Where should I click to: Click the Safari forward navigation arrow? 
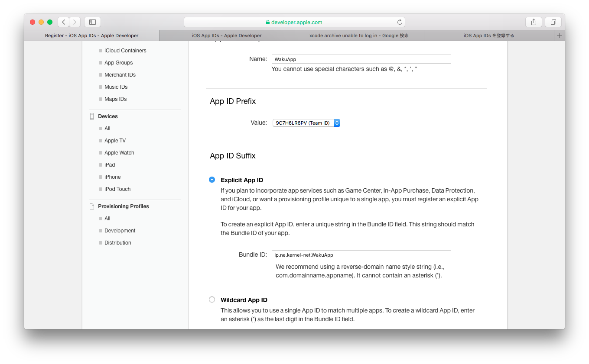75,22
